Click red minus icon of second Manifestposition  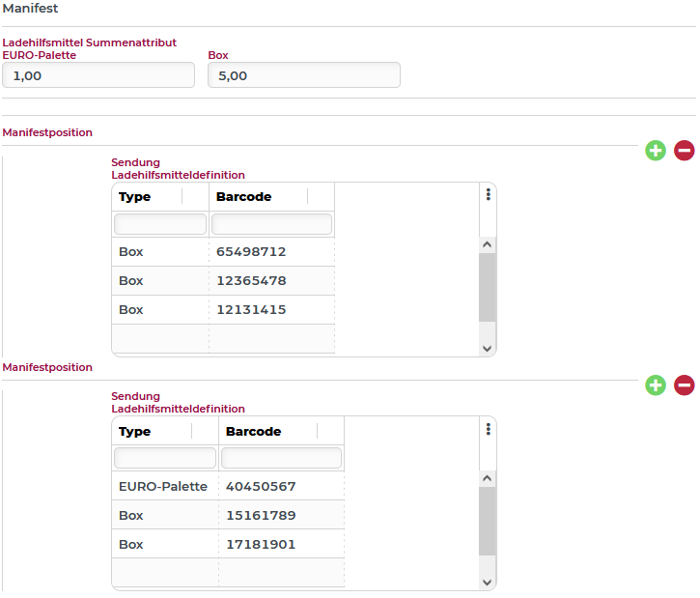(x=684, y=385)
